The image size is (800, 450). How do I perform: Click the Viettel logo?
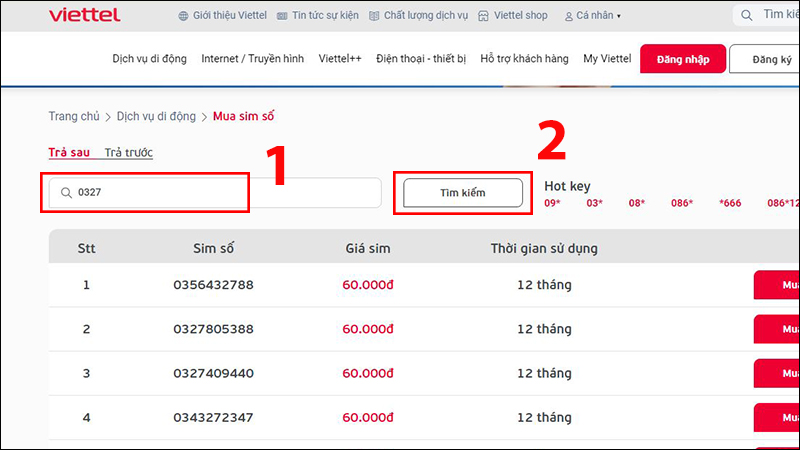[84, 15]
